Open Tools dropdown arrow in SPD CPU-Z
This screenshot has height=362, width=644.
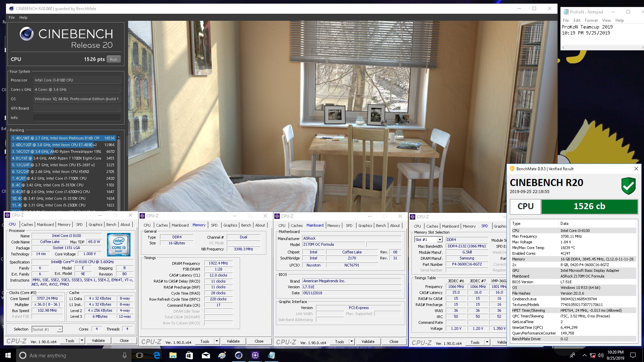pyautogui.click(x=487, y=342)
